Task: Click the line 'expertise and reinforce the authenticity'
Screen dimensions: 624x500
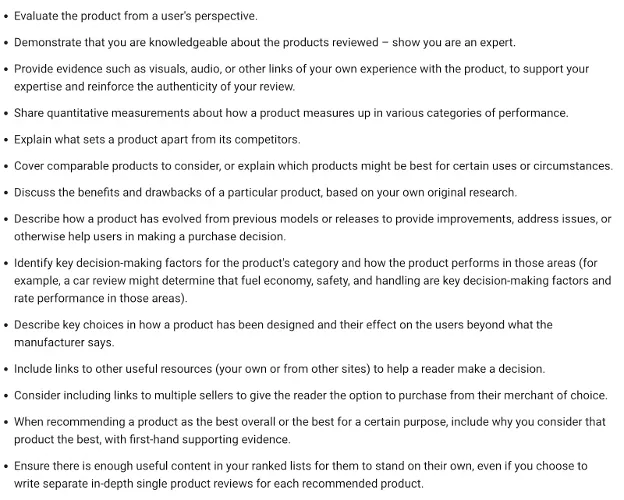Action: point(154,86)
